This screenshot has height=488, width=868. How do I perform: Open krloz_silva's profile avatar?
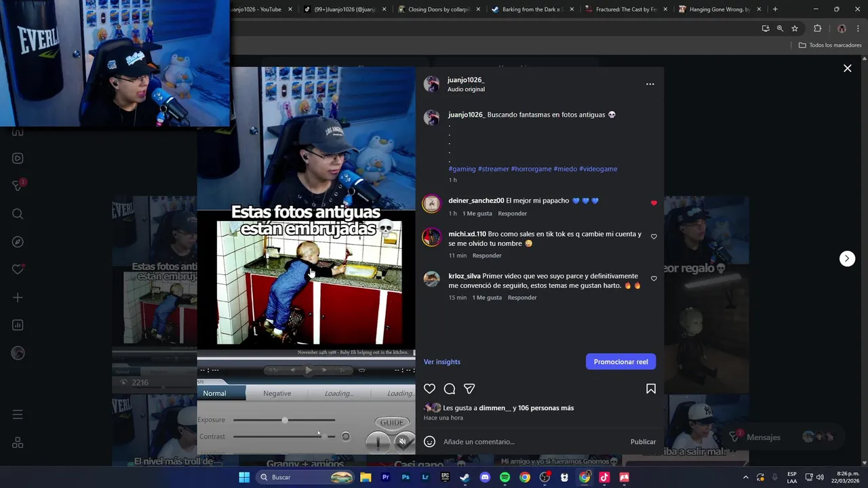(432, 279)
